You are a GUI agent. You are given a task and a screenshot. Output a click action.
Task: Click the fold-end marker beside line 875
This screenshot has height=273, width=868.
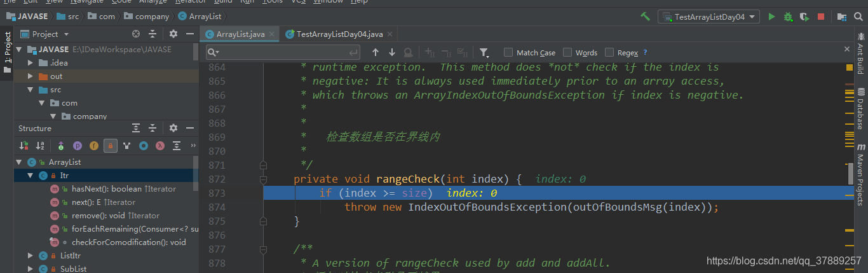coord(263,221)
